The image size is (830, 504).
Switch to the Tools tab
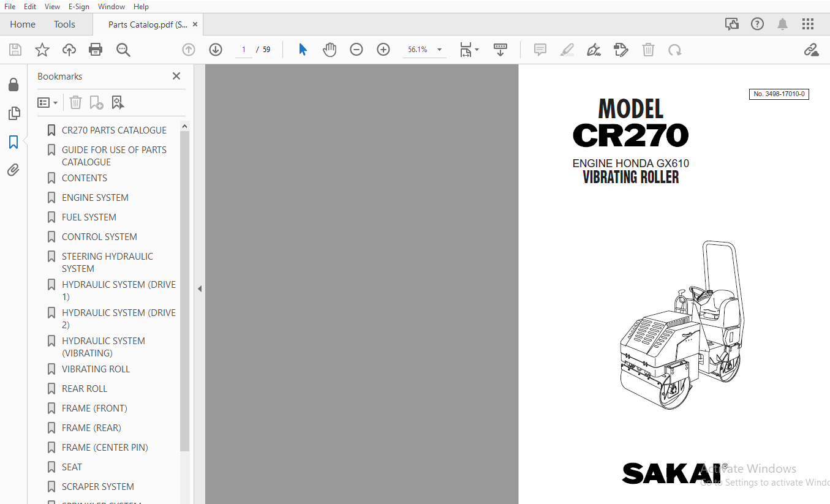point(64,24)
